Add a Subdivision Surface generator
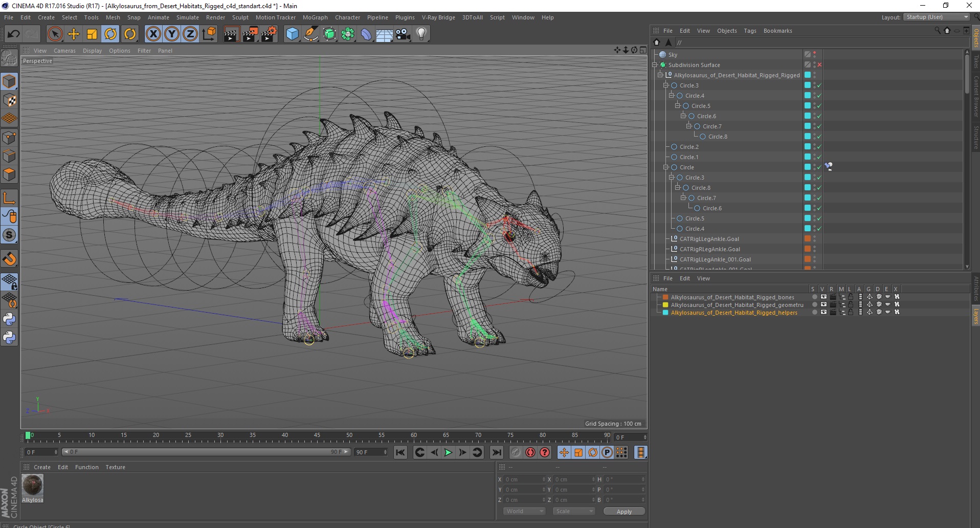This screenshot has height=528, width=980. pos(329,34)
